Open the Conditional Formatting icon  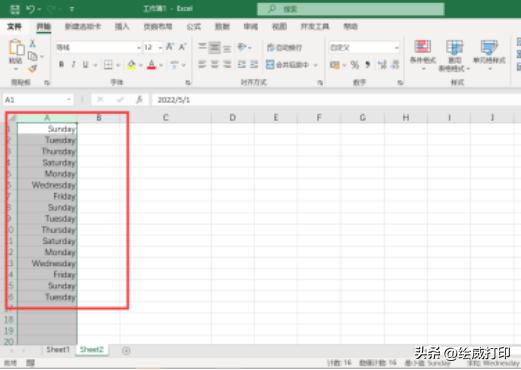(423, 47)
